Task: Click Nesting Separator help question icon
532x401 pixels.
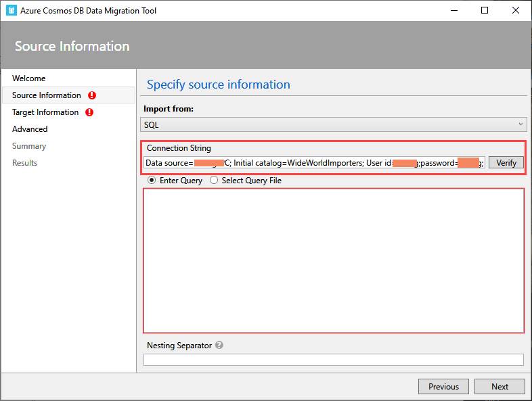Action: pyautogui.click(x=219, y=345)
